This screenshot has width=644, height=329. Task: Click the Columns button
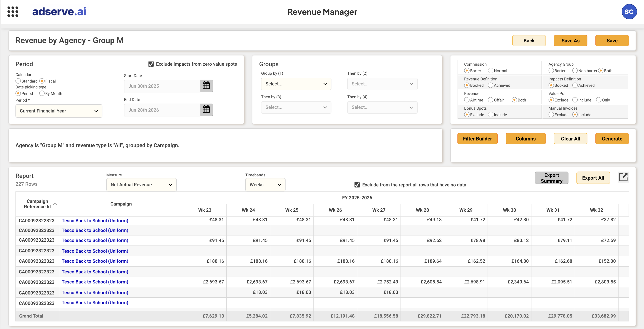point(526,139)
